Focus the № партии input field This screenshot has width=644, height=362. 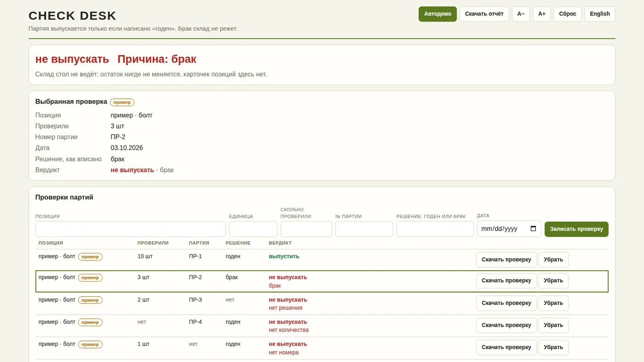[x=364, y=229]
